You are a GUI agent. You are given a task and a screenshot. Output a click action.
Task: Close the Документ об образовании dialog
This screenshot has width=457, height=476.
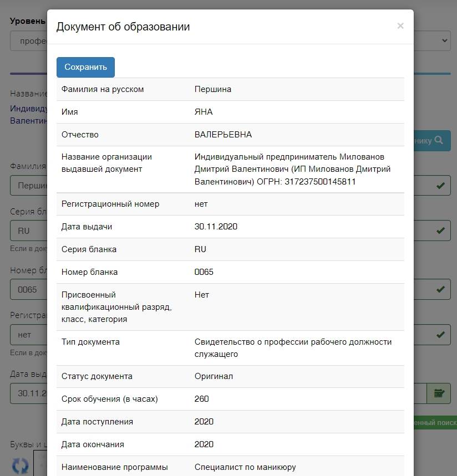coord(400,25)
